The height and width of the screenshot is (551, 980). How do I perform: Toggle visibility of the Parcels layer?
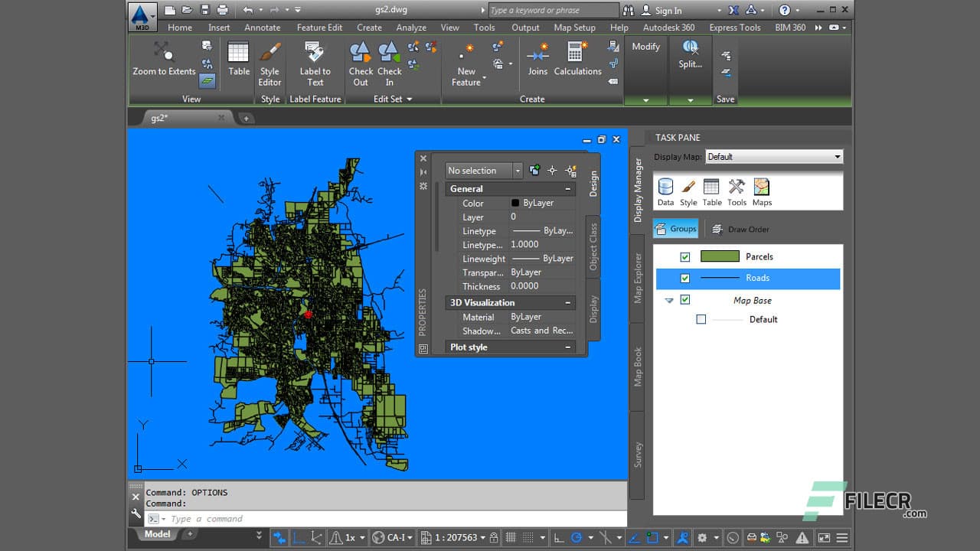[x=685, y=256]
